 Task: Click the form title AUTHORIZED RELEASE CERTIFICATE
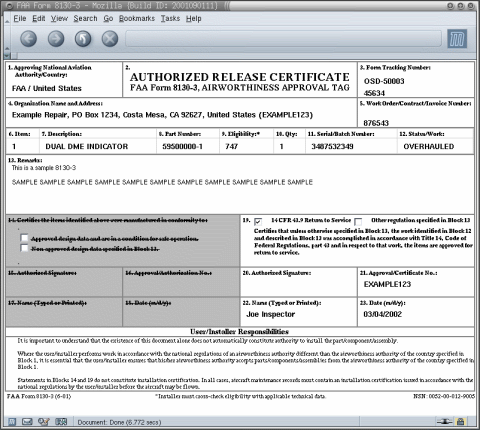[x=240, y=77]
